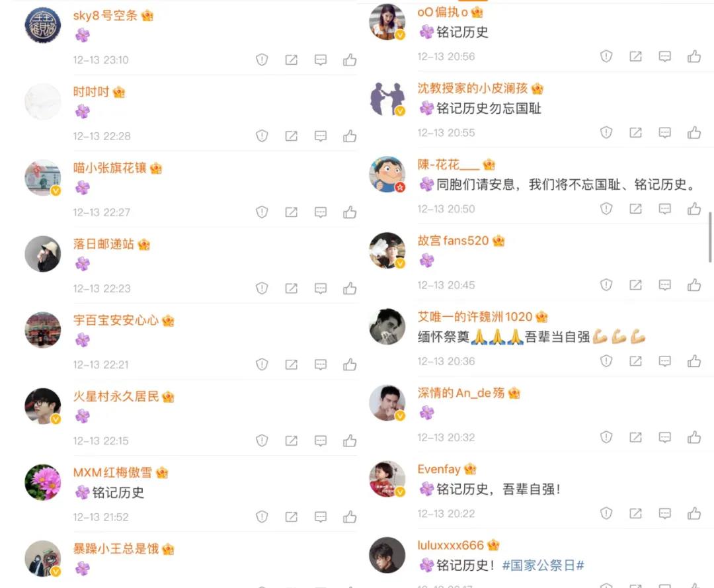
Task: Click the vertical scrollbar on the right panel
Action: (x=709, y=237)
